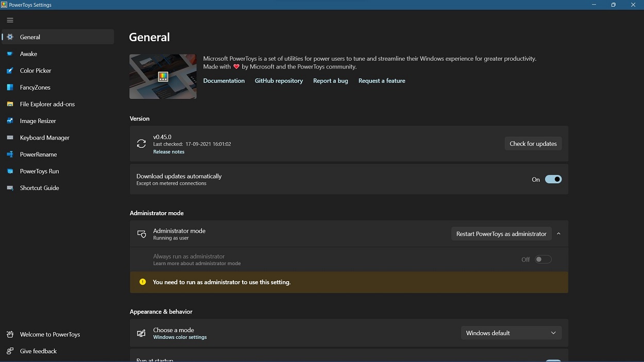Click the Welcome to PowerToys icon

[10, 335]
